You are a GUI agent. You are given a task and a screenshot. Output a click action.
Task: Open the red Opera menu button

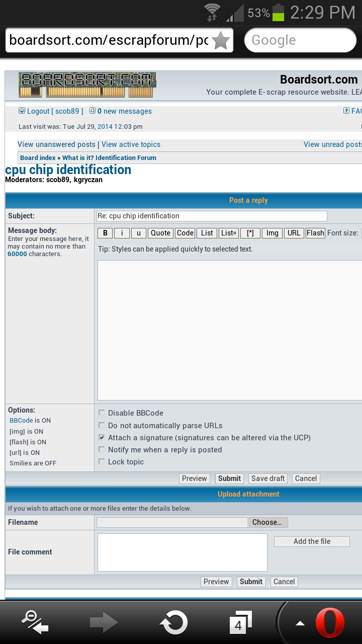click(329, 623)
